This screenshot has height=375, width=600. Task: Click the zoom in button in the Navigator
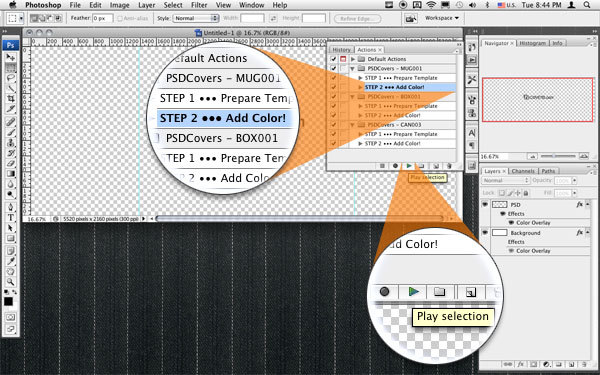(584, 156)
